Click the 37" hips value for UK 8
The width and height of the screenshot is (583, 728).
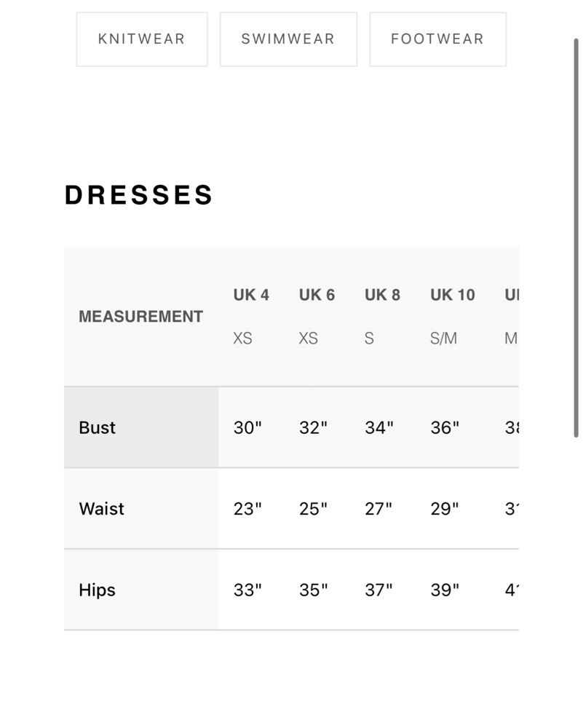(x=378, y=590)
